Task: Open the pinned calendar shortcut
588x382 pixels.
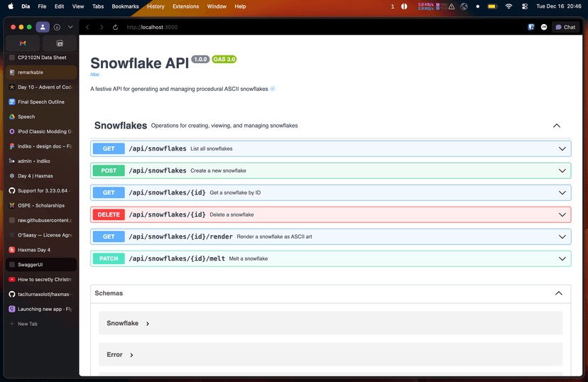Action: [60, 43]
